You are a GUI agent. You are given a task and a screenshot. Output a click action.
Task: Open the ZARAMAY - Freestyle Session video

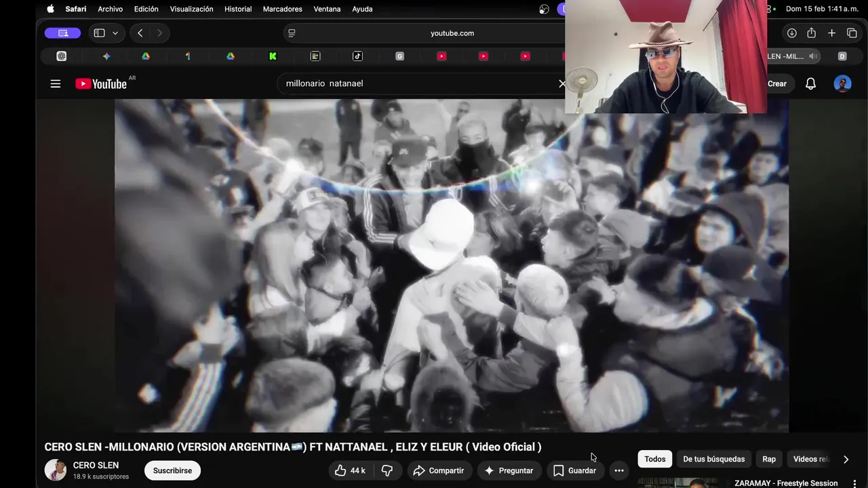click(786, 483)
